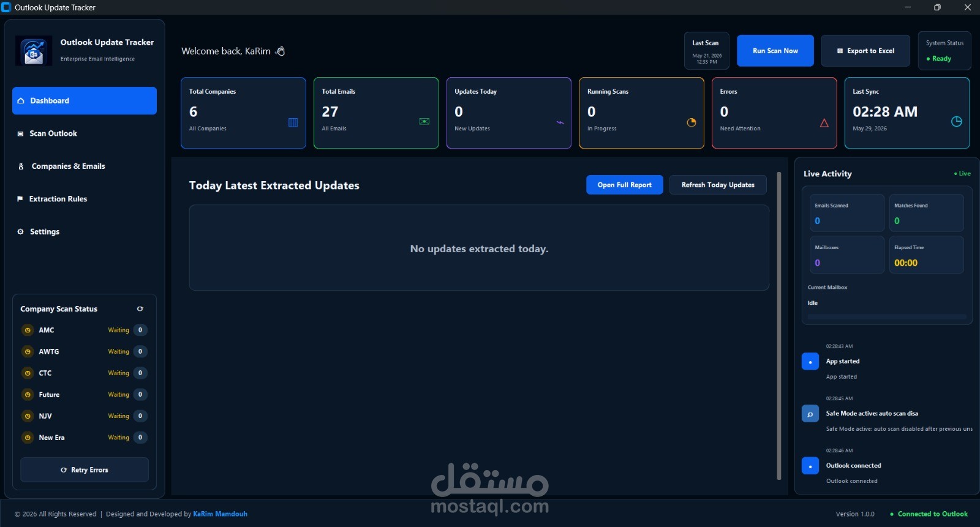Screen dimensions: 980x527
Task: Click the AMC count badge
Action: click(x=140, y=330)
